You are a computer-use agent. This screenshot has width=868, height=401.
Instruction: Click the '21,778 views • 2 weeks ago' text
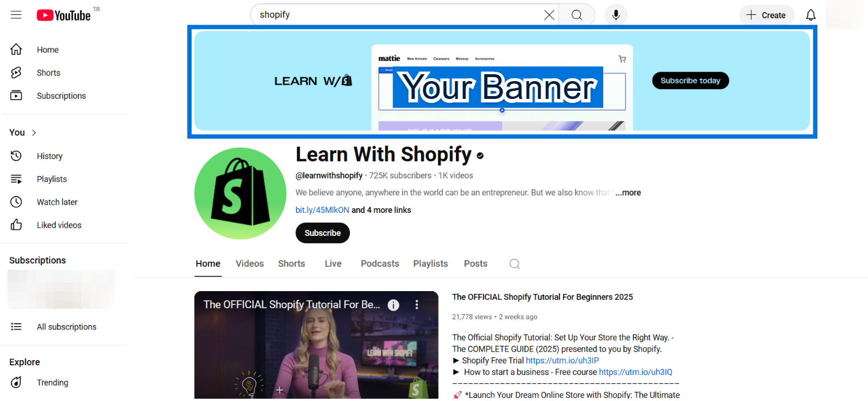click(495, 317)
